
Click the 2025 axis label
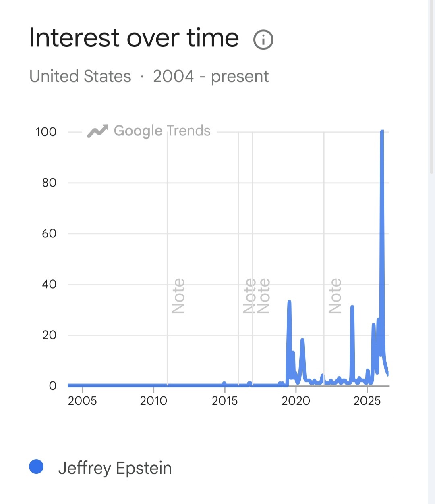point(367,400)
